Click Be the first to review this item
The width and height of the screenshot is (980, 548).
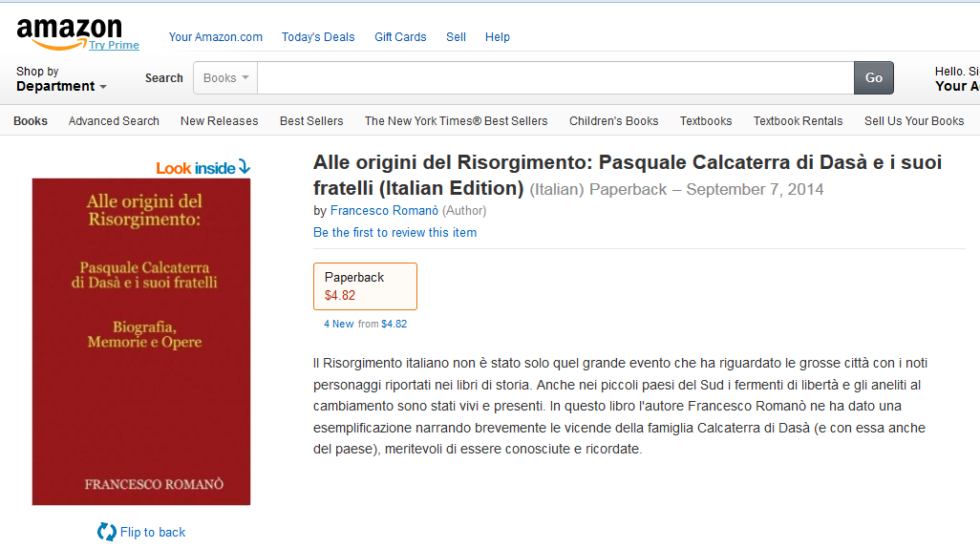[395, 232]
